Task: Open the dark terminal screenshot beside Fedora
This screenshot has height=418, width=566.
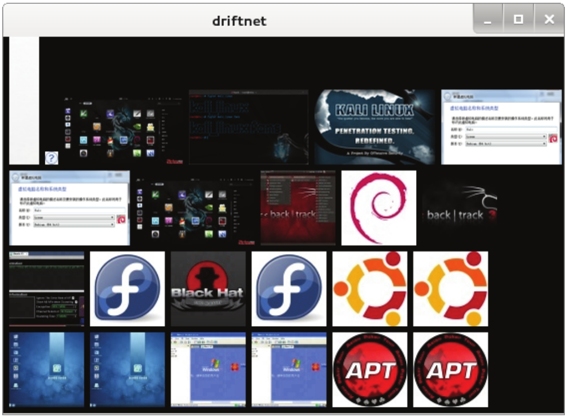Action: pos(47,289)
